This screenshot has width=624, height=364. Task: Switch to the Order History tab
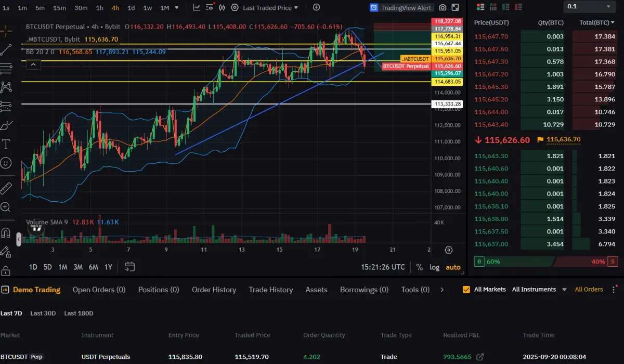pyautogui.click(x=214, y=290)
